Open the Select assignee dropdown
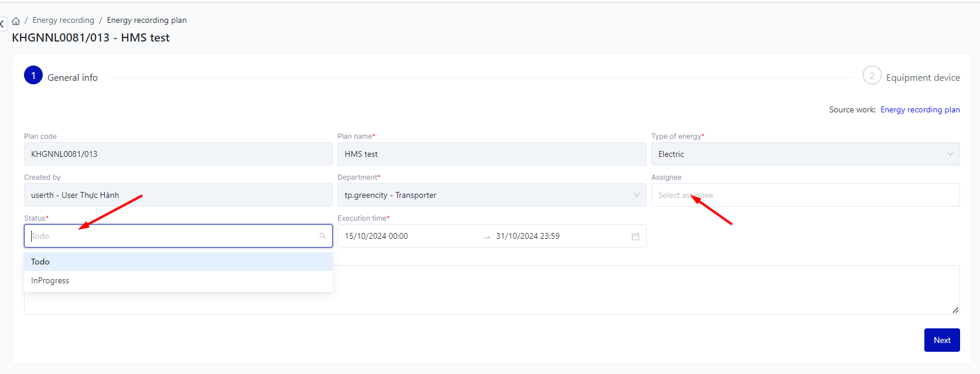The width and height of the screenshot is (980, 374). (805, 195)
